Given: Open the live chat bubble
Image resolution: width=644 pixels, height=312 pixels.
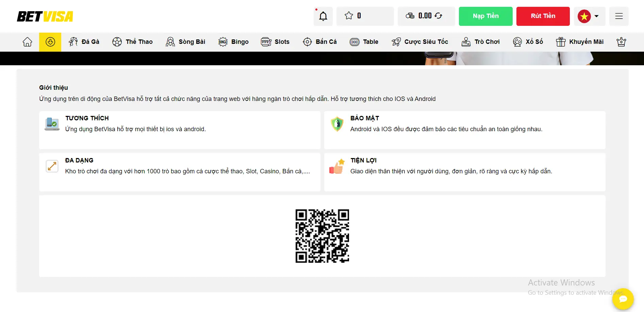Looking at the screenshot, I should [623, 299].
